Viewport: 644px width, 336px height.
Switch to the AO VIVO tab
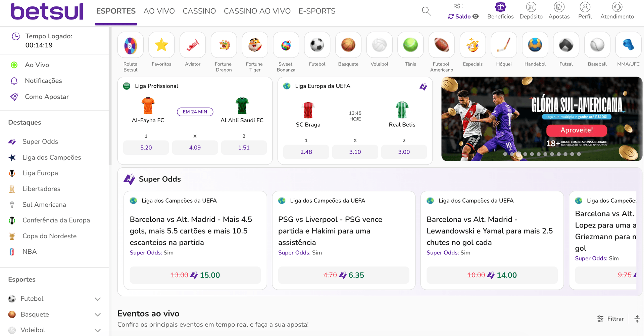pyautogui.click(x=159, y=11)
